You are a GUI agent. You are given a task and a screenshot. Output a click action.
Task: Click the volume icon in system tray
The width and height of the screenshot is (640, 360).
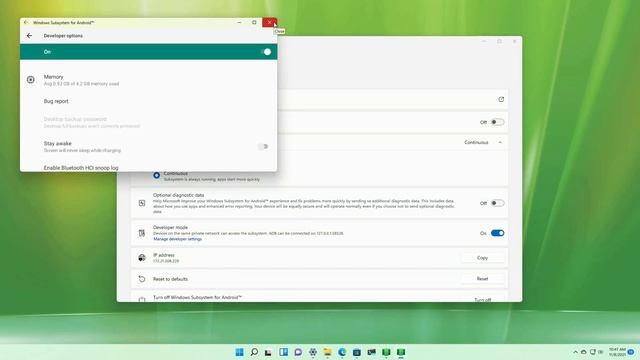[x=600, y=352]
